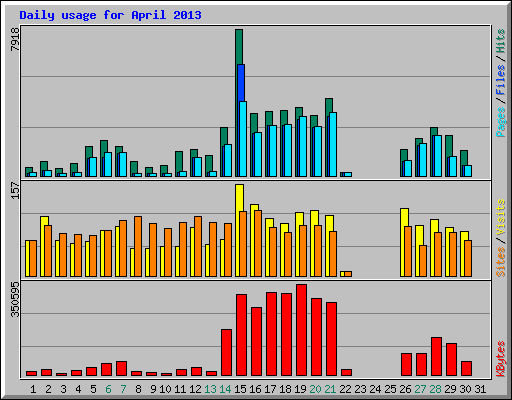The width and height of the screenshot is (512, 400).
Task: Click the cyan Pages bar for day 21
Action: tap(333, 144)
